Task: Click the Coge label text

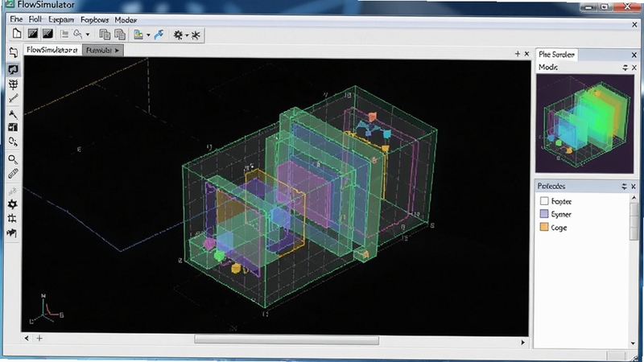Action: pyautogui.click(x=559, y=228)
